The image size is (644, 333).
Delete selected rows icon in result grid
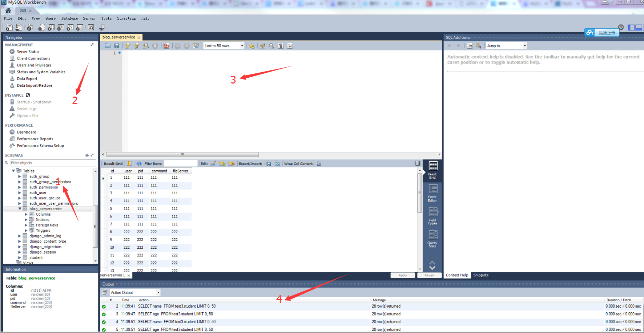[x=232, y=163]
